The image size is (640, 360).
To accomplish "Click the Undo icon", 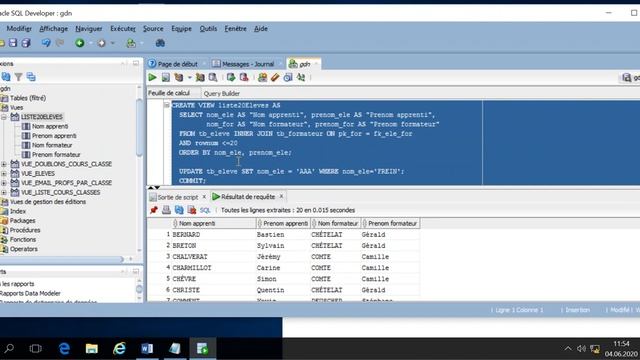I will pyautogui.click(x=46, y=43).
